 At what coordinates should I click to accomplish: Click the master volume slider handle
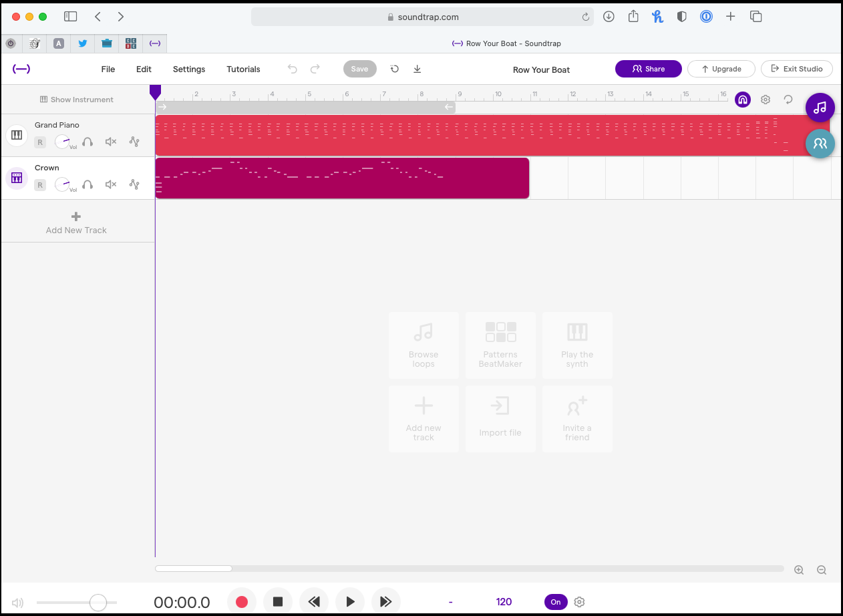click(x=98, y=603)
